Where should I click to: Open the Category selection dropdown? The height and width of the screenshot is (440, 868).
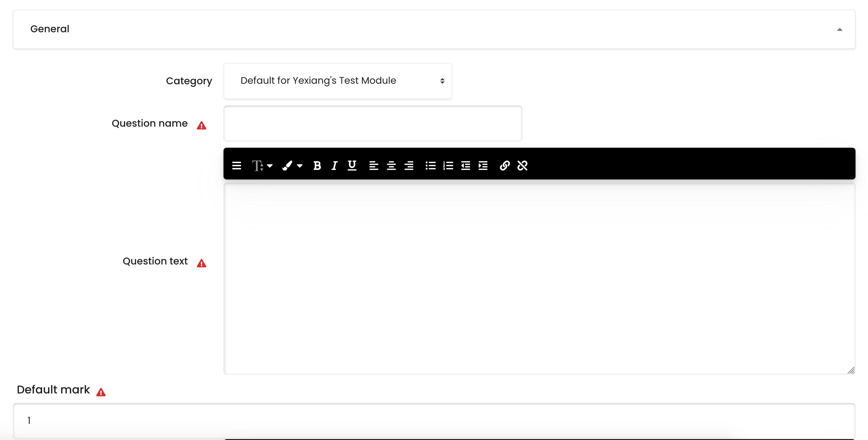[x=338, y=81]
